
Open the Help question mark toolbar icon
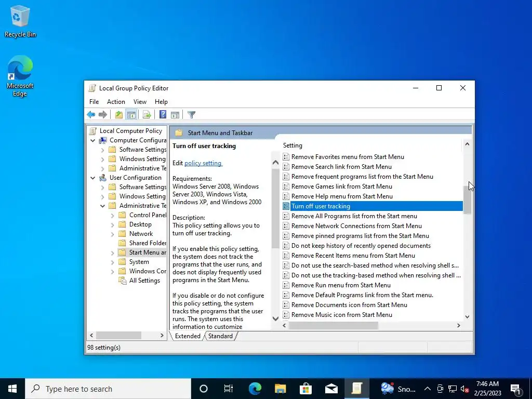[x=163, y=115]
